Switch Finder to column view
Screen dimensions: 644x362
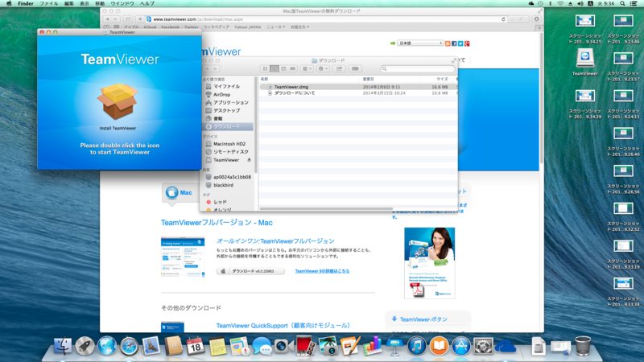(283, 69)
